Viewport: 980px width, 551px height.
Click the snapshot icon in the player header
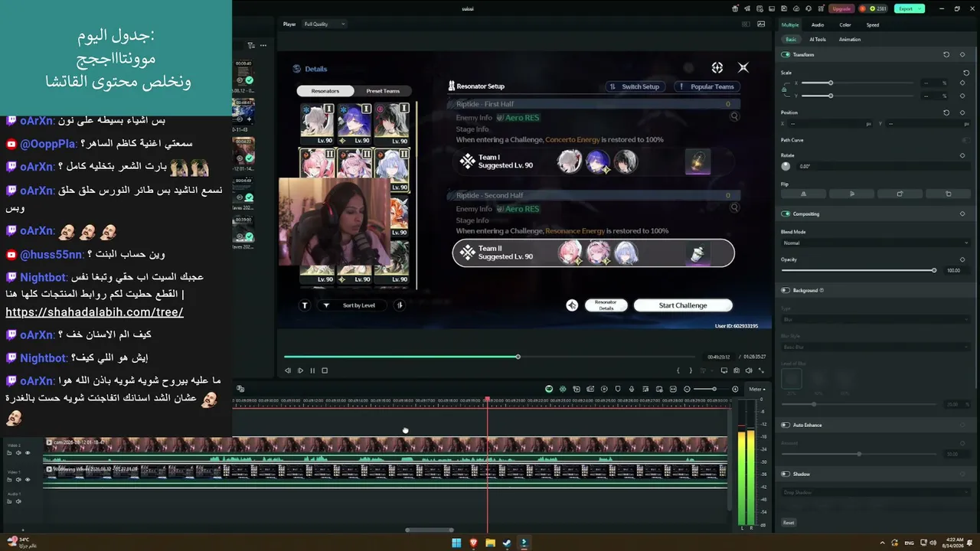(760, 24)
